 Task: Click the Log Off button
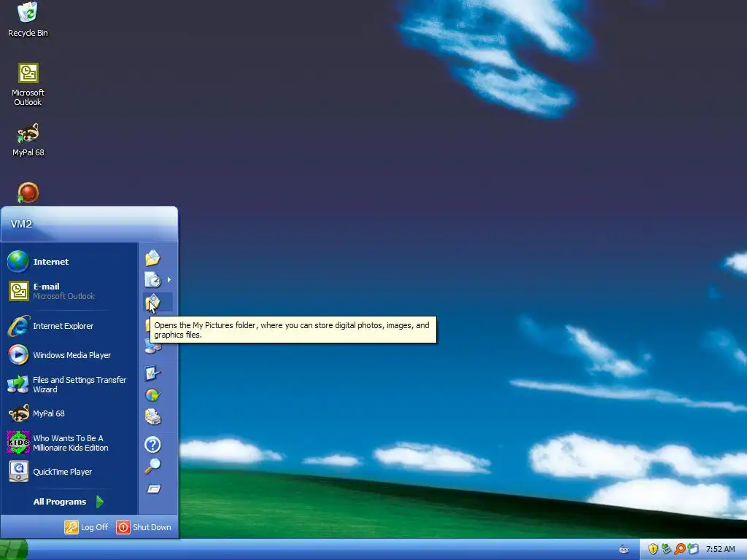(87, 527)
